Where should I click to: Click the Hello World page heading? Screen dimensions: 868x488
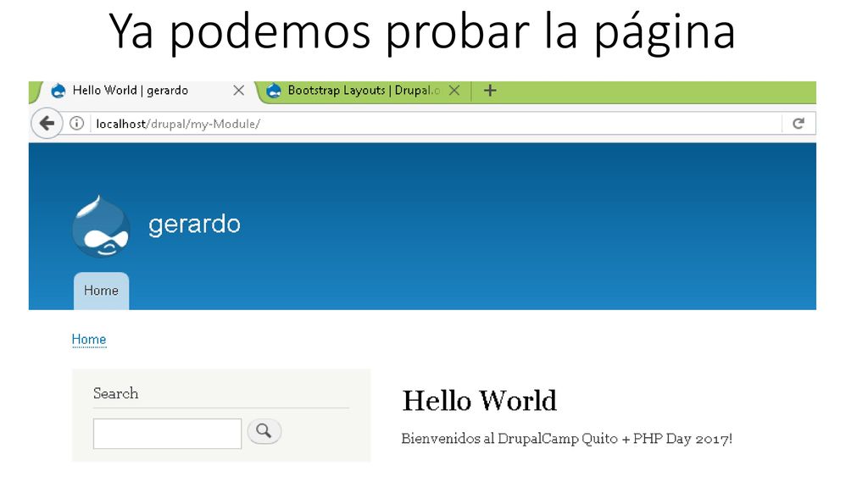point(480,401)
